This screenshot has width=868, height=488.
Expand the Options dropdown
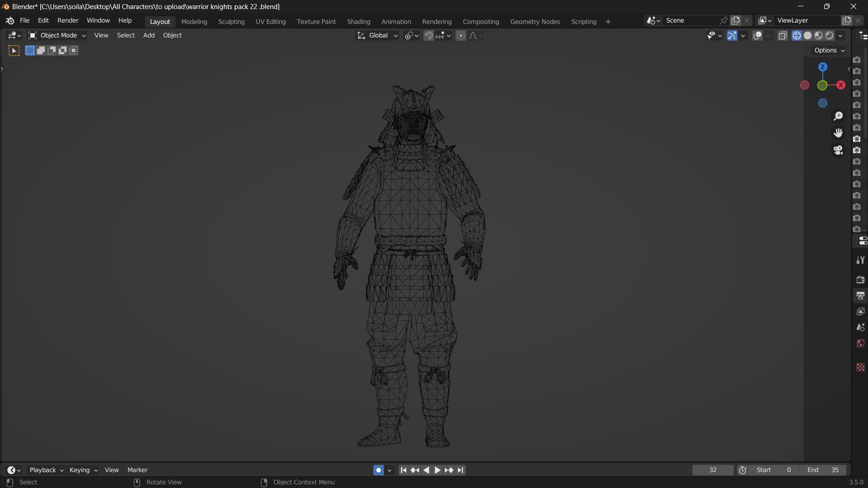(x=829, y=51)
